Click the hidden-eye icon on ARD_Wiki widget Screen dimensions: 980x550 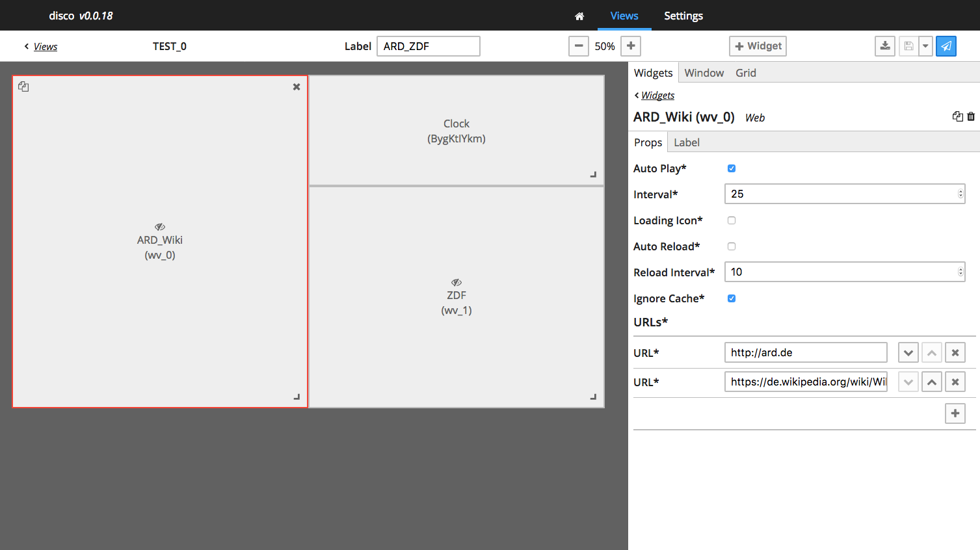point(160,227)
